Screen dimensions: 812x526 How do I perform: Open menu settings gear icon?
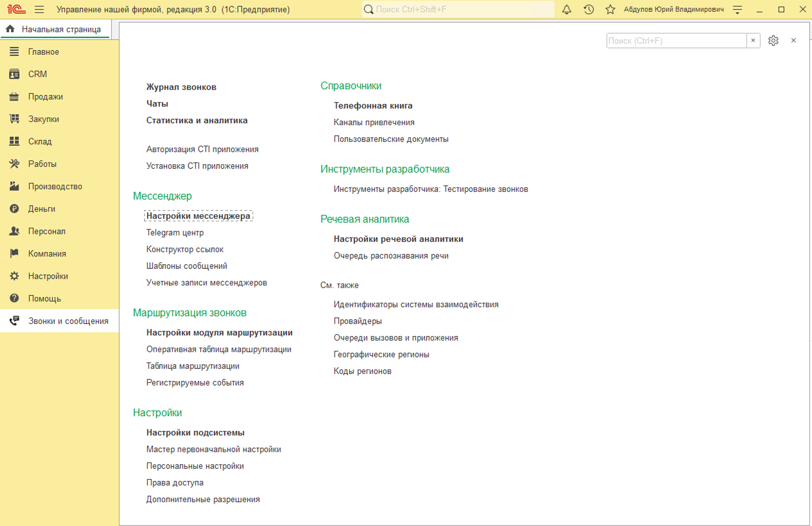(x=773, y=40)
